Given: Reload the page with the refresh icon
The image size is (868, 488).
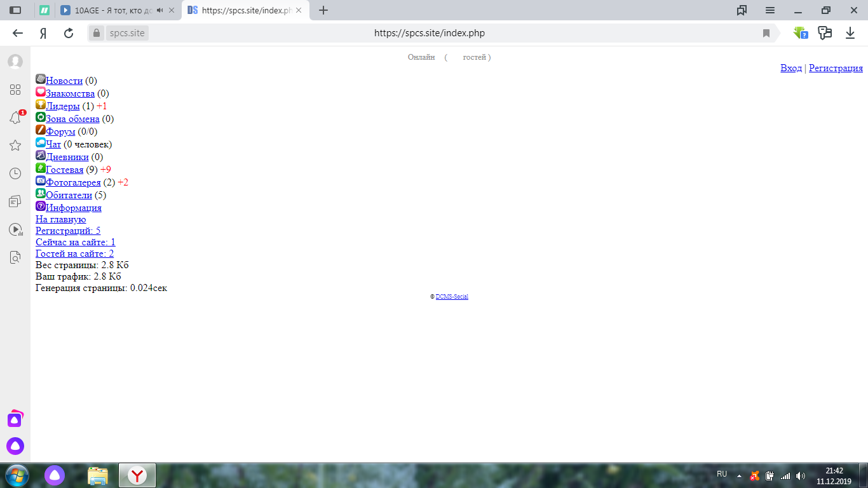Looking at the screenshot, I should [69, 33].
